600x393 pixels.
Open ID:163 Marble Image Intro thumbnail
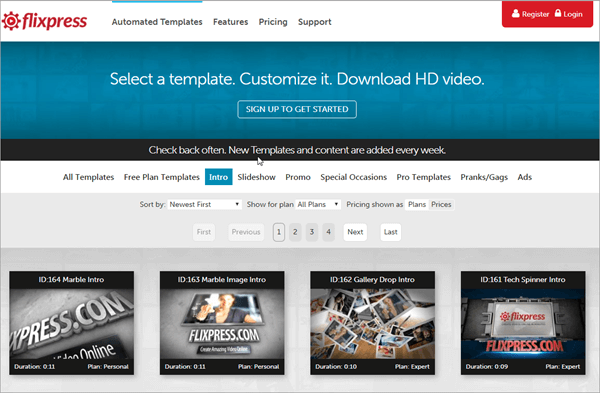point(222,324)
